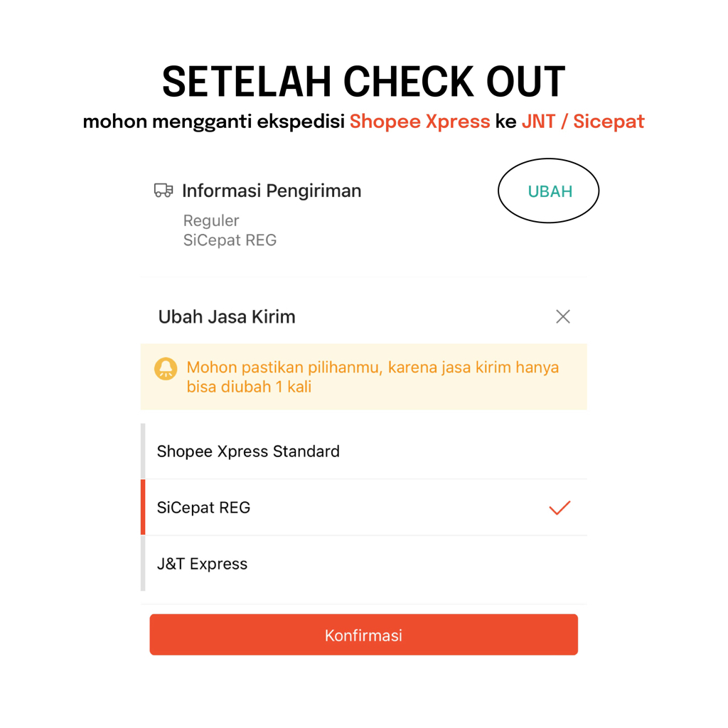The width and height of the screenshot is (728, 728).
Task: Click gray bar left of Shopee Xpress Standard
Action: [x=143, y=451]
